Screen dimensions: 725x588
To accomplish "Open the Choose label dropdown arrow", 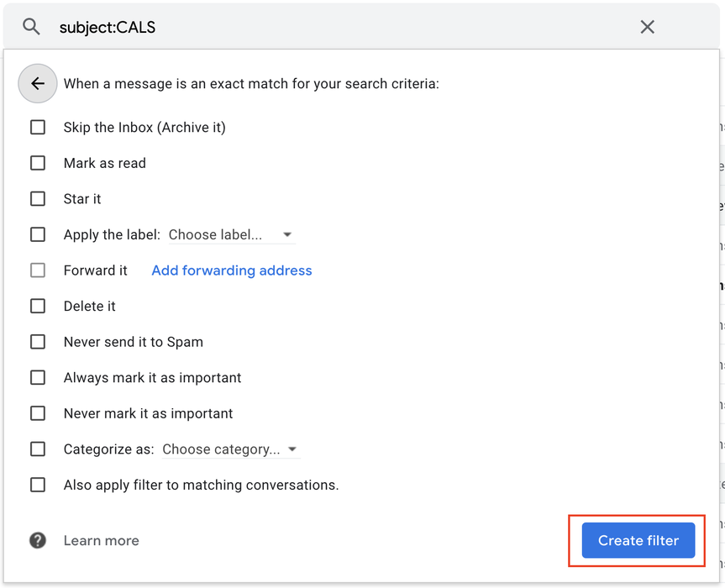I will 287,234.
